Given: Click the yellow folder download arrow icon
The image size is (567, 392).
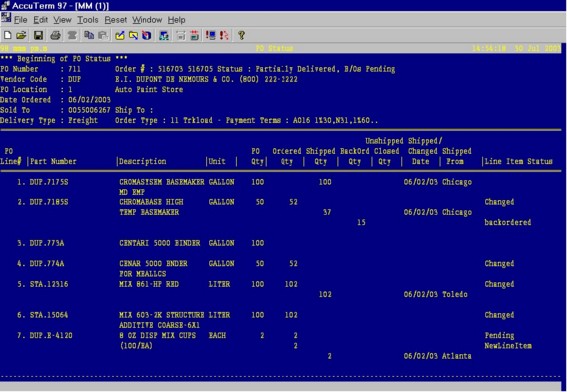Looking at the screenshot, I should tap(133, 35).
